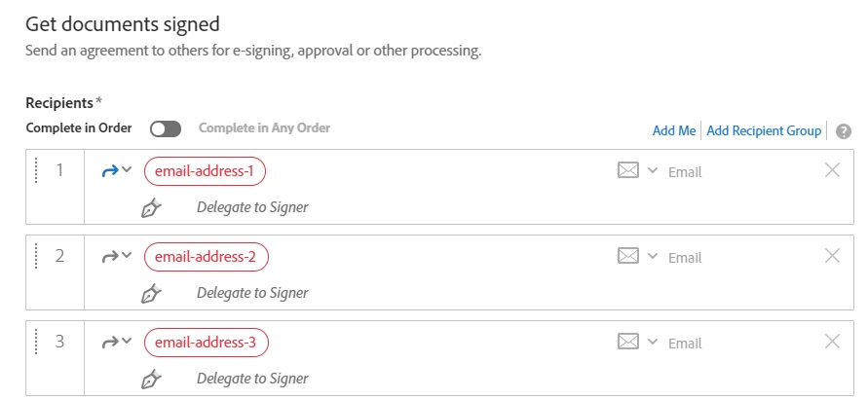Select Complete in Any Order label
This screenshot has height=399, width=868.
click(x=264, y=128)
